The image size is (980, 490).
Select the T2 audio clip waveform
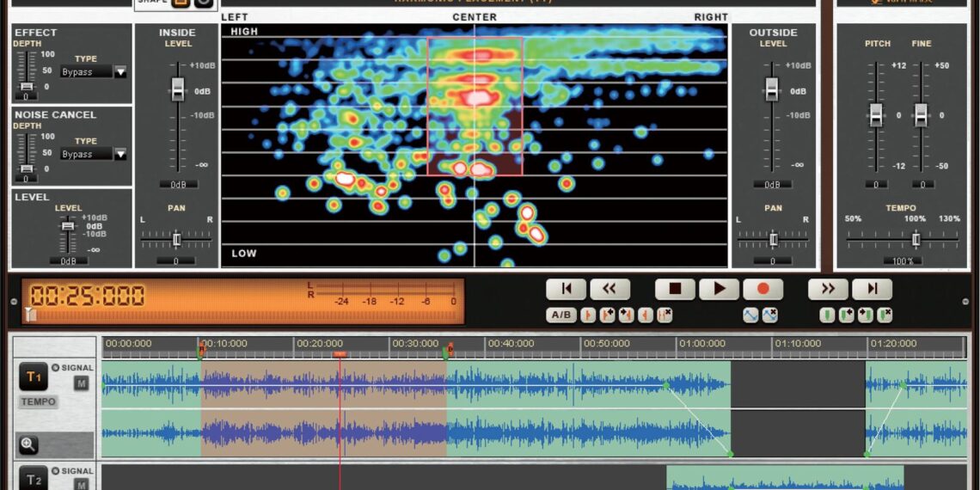click(785, 477)
